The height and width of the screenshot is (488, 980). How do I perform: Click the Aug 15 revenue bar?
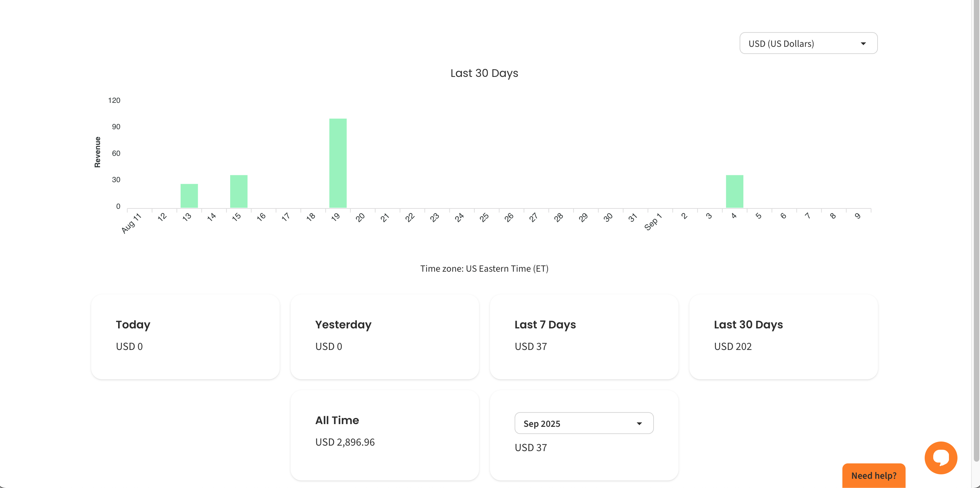click(239, 191)
